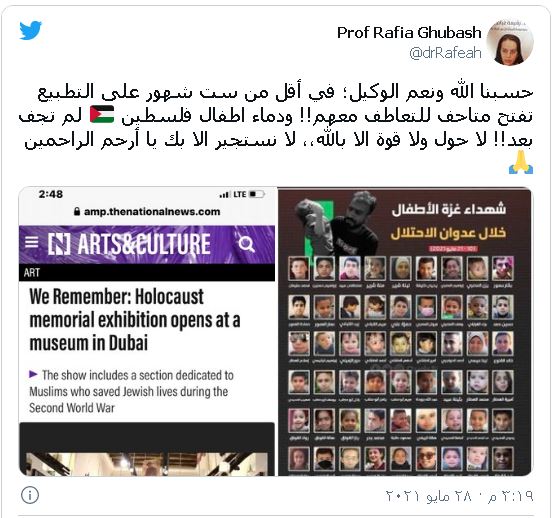Image resolution: width=555 pixels, height=518 pixels.
Task: Open the tweet timestamp link
Action: (459, 495)
